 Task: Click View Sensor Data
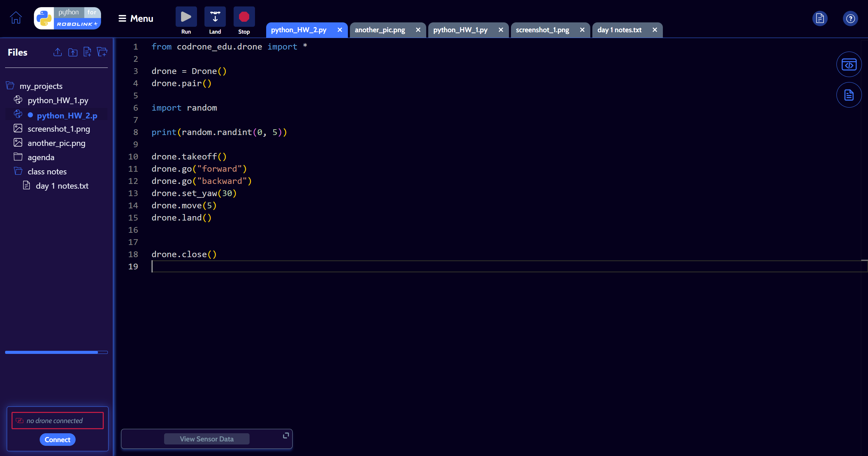point(206,438)
